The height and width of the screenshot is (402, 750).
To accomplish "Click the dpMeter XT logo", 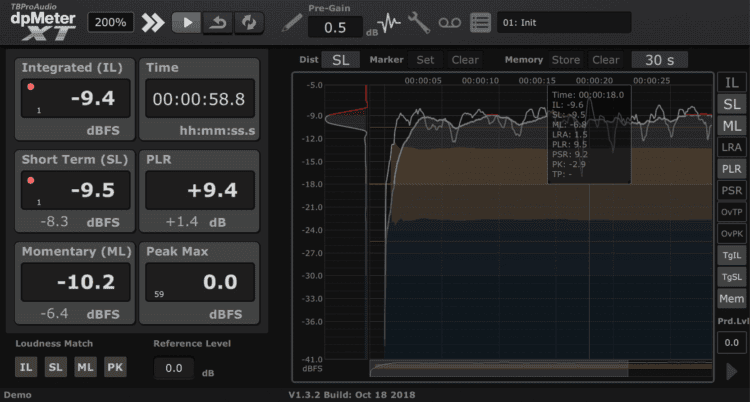I will point(44,22).
